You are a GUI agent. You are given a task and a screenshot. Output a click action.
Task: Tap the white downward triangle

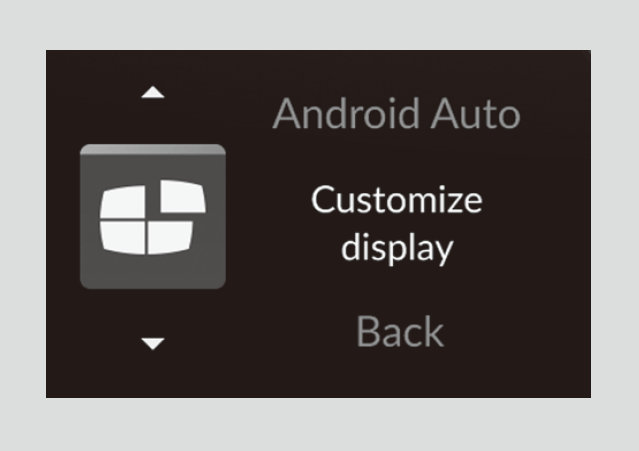click(153, 343)
